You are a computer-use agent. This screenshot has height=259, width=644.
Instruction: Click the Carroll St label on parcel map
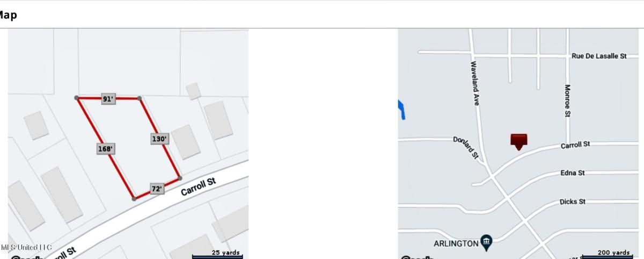tap(198, 186)
